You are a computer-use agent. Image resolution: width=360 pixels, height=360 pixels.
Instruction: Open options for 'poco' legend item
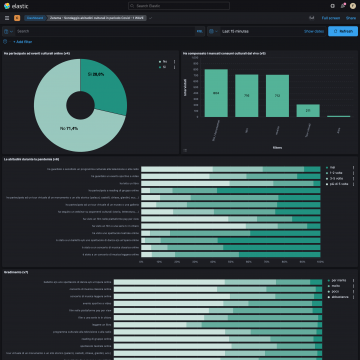coord(353,291)
